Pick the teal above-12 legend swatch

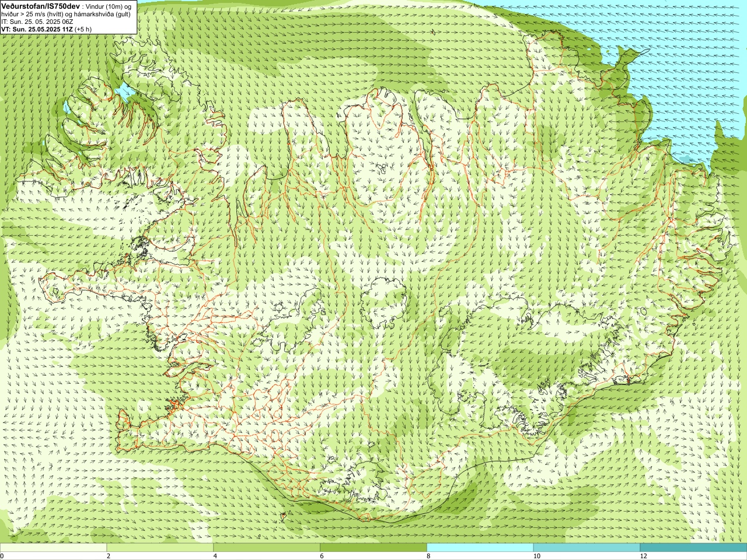coord(693,548)
